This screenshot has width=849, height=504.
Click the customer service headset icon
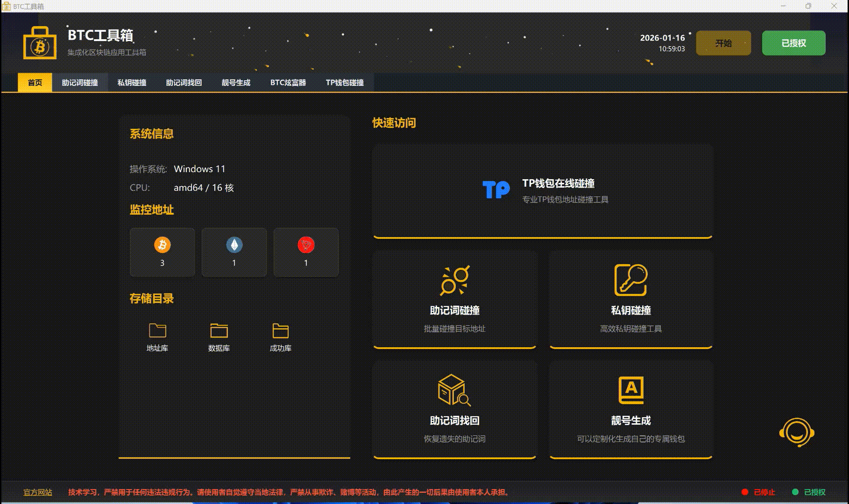pyautogui.click(x=797, y=433)
